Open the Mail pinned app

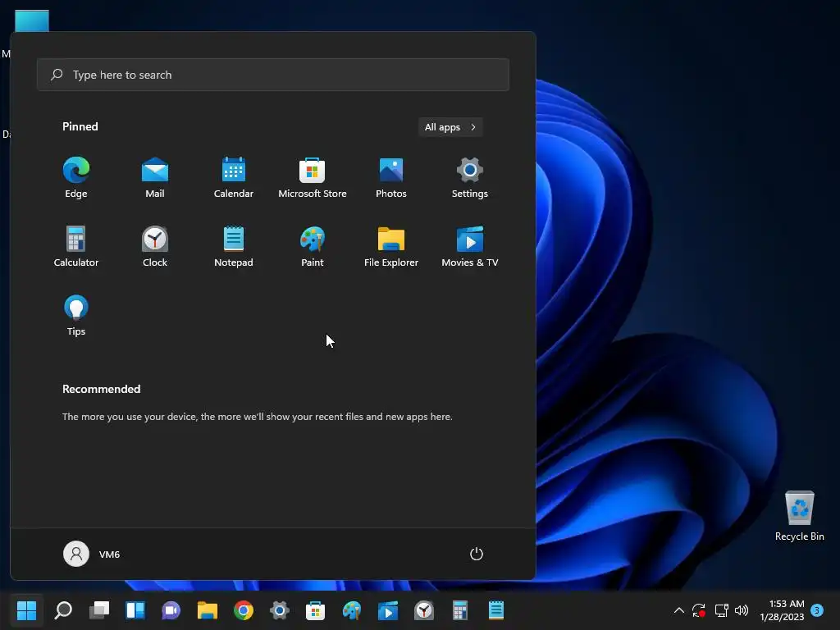point(155,178)
